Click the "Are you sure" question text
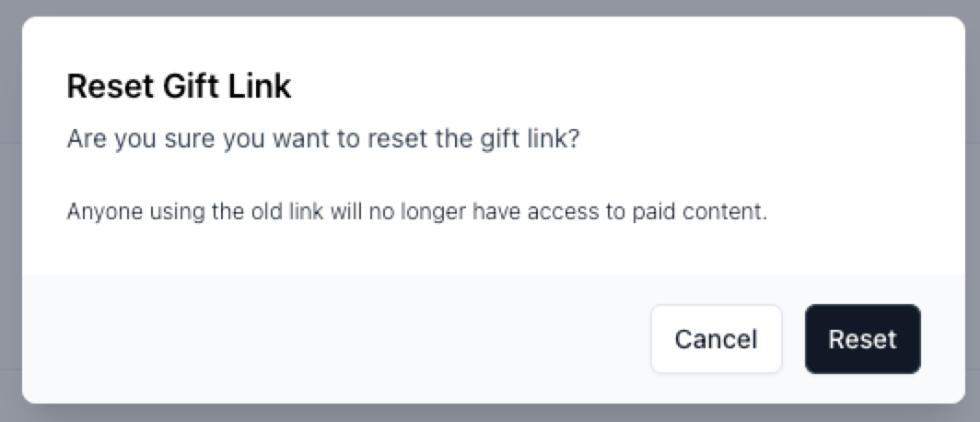 click(x=323, y=141)
